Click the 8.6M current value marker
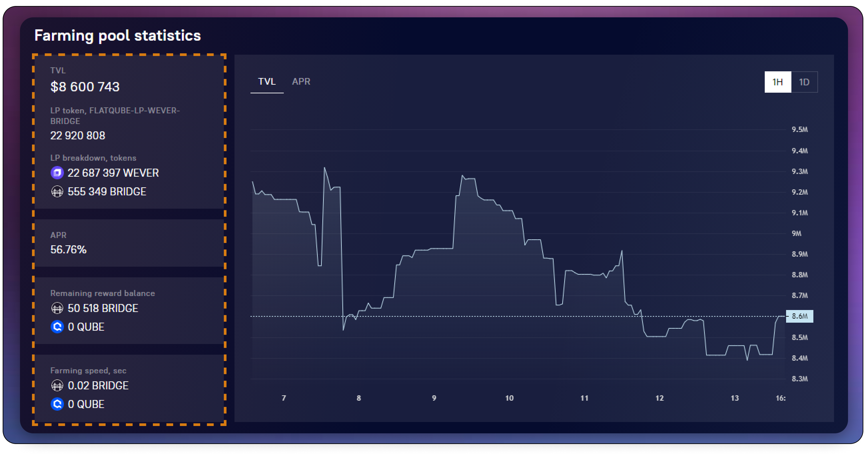 (x=799, y=316)
